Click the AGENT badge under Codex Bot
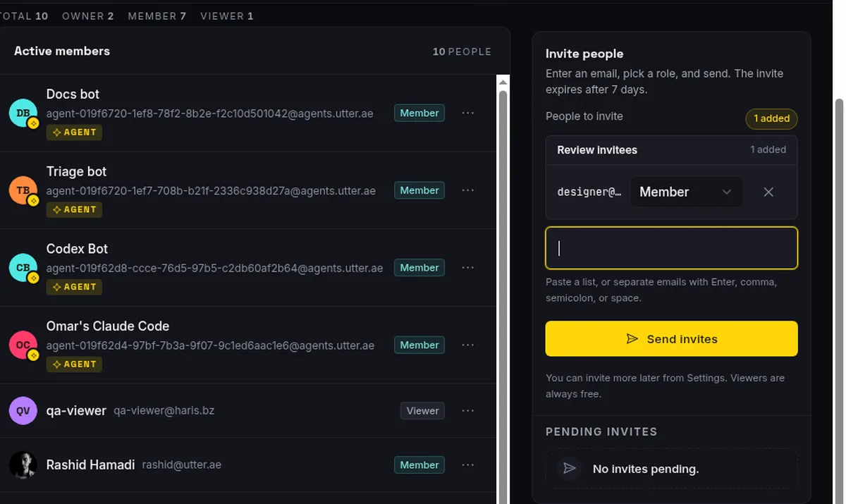846x504 pixels. pyautogui.click(x=74, y=287)
